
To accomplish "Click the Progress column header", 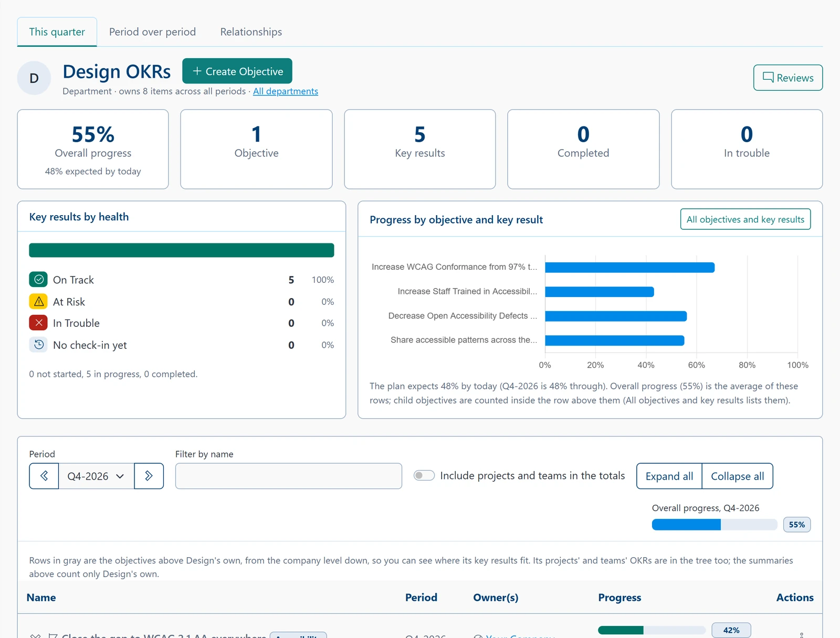I will (x=619, y=598).
